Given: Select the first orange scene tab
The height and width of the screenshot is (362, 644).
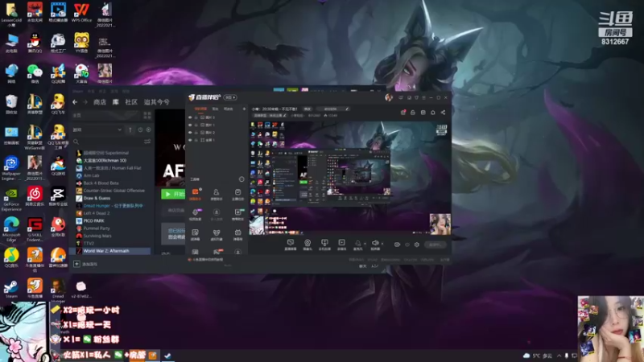Looking at the screenshot, I should [200, 109].
